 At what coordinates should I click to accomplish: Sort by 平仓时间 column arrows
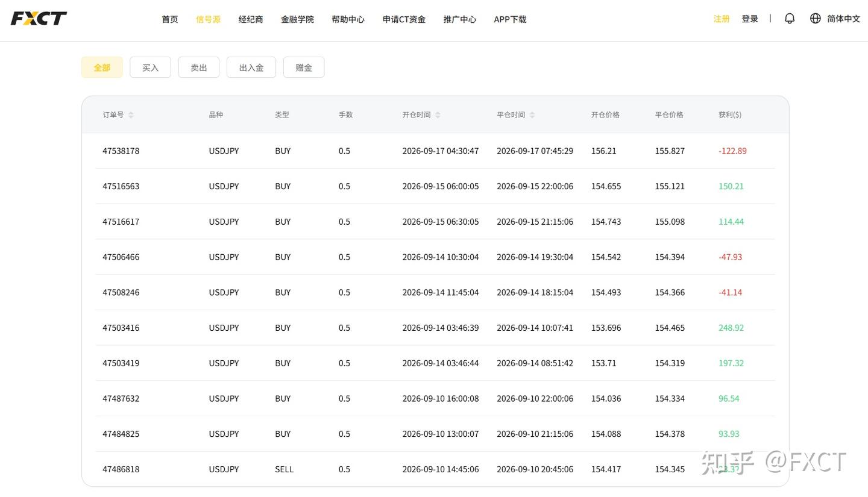click(532, 115)
